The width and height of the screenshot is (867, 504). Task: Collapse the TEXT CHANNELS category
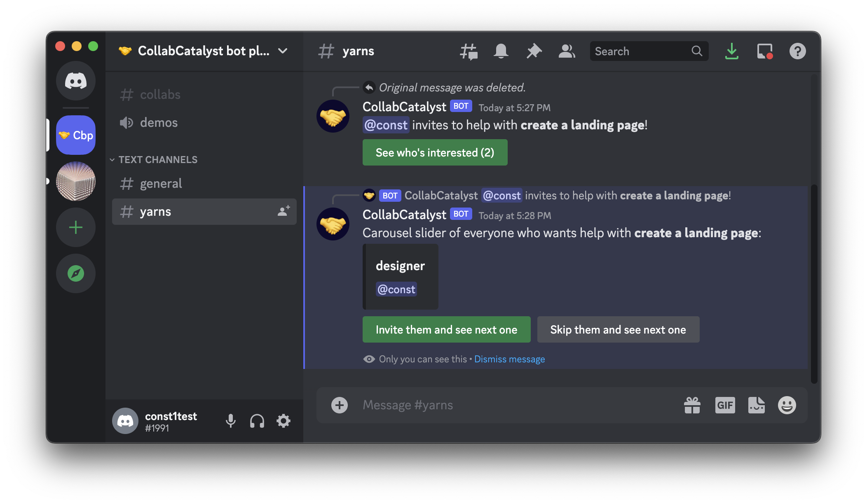(154, 160)
